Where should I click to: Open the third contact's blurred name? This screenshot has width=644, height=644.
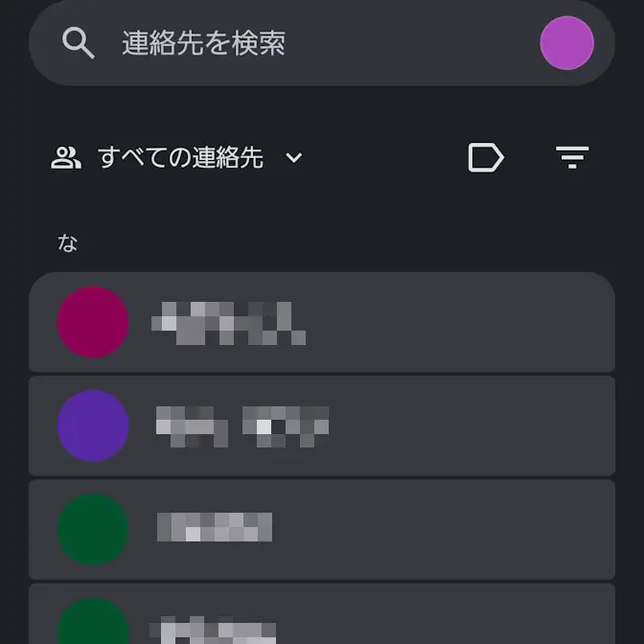(215, 528)
